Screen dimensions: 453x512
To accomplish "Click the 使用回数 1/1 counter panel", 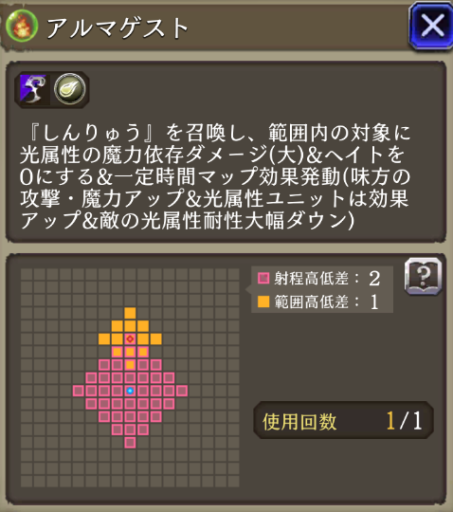I will click(x=343, y=420).
